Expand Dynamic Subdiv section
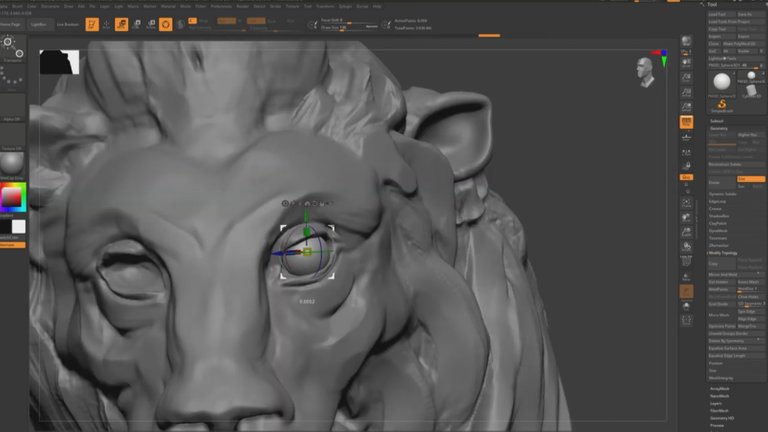The image size is (768, 432). pos(723,194)
